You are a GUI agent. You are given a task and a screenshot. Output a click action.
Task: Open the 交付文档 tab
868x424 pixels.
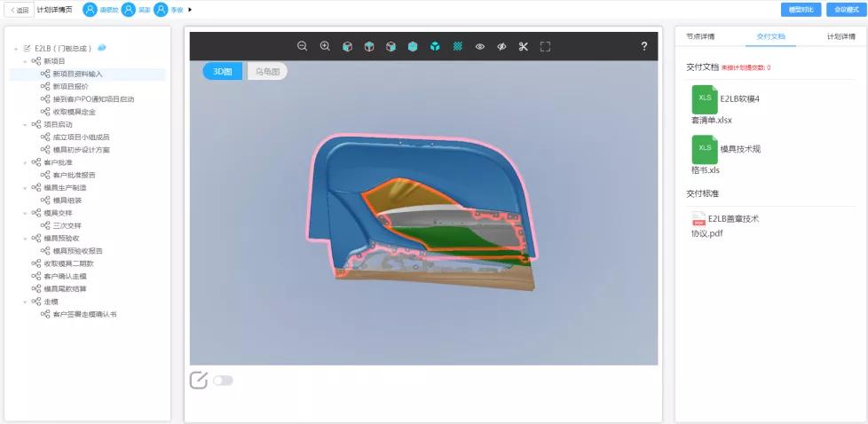(770, 36)
